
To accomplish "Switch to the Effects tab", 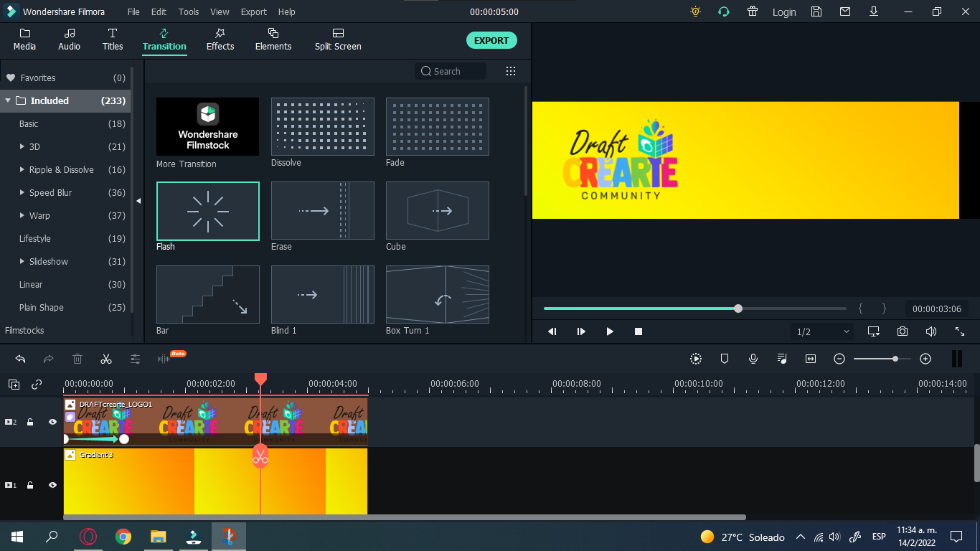I will coord(220,40).
